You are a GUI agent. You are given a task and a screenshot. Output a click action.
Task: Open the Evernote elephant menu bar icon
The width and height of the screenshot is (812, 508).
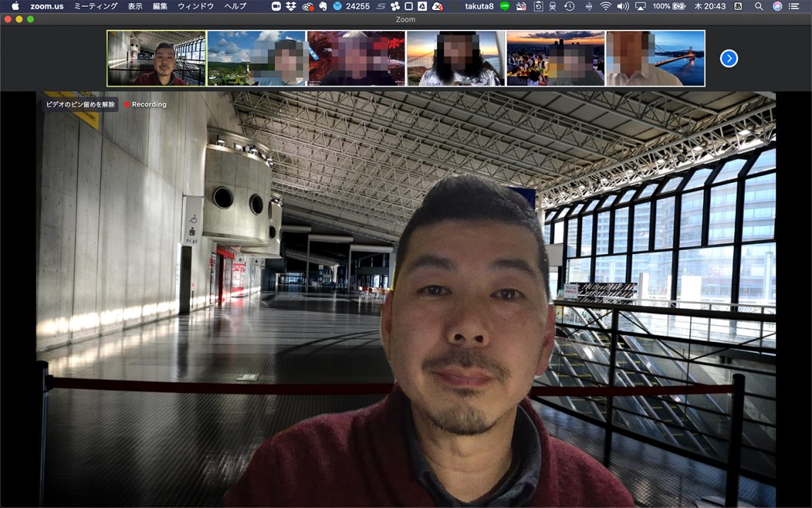pyautogui.click(x=323, y=6)
